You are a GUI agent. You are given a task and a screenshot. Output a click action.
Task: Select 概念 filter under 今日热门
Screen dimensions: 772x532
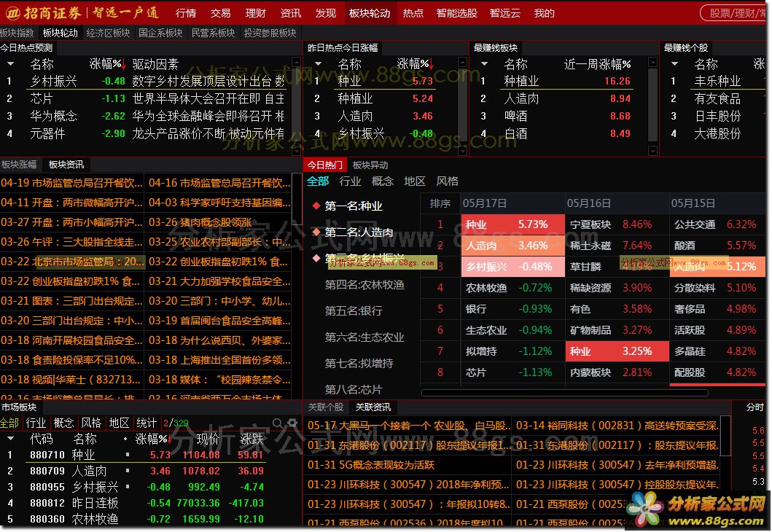(x=383, y=181)
